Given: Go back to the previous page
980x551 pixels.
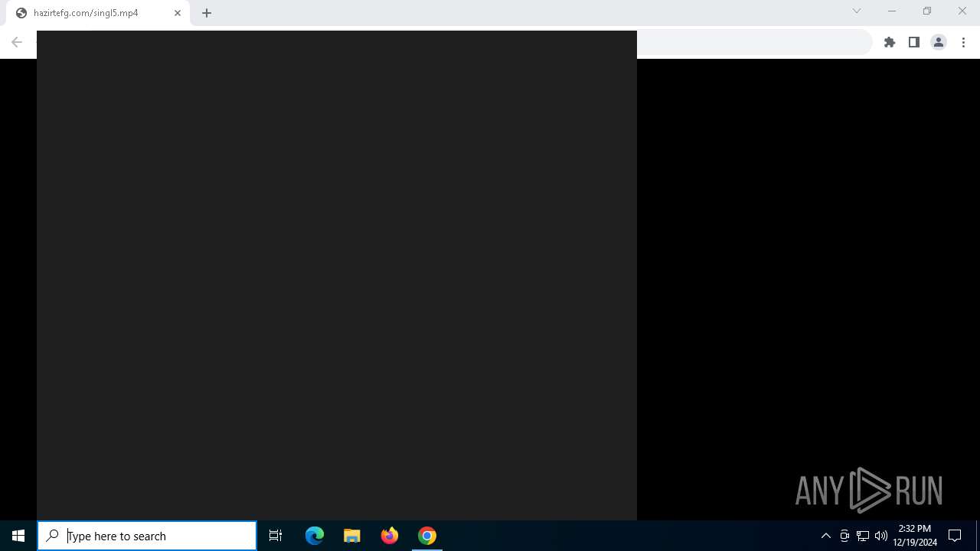Looking at the screenshot, I should 17,42.
